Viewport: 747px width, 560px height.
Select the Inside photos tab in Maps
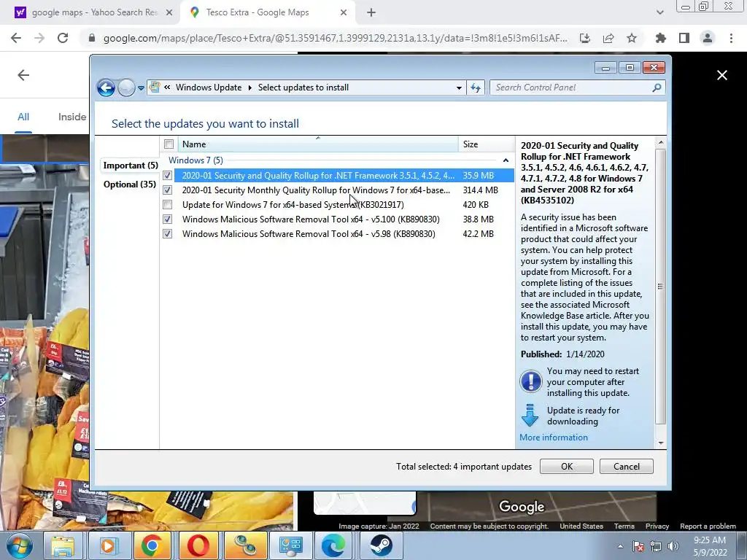(x=72, y=117)
